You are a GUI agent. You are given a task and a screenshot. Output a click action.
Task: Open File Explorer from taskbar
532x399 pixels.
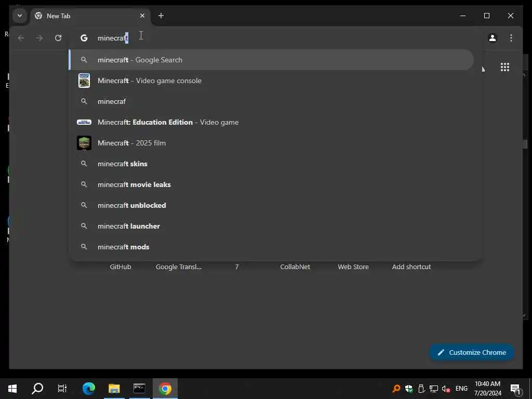click(x=114, y=389)
